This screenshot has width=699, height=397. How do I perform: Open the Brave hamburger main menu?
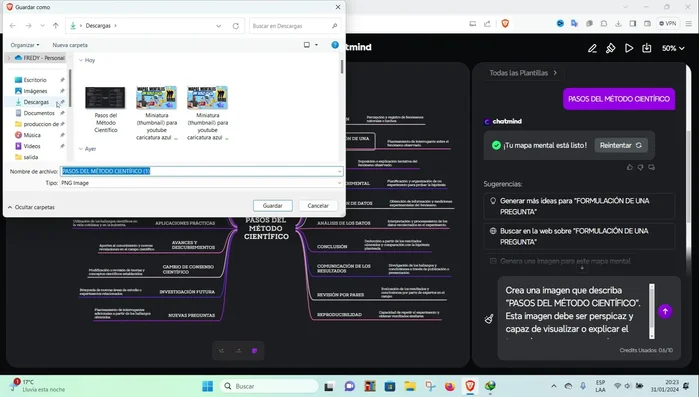(688, 24)
